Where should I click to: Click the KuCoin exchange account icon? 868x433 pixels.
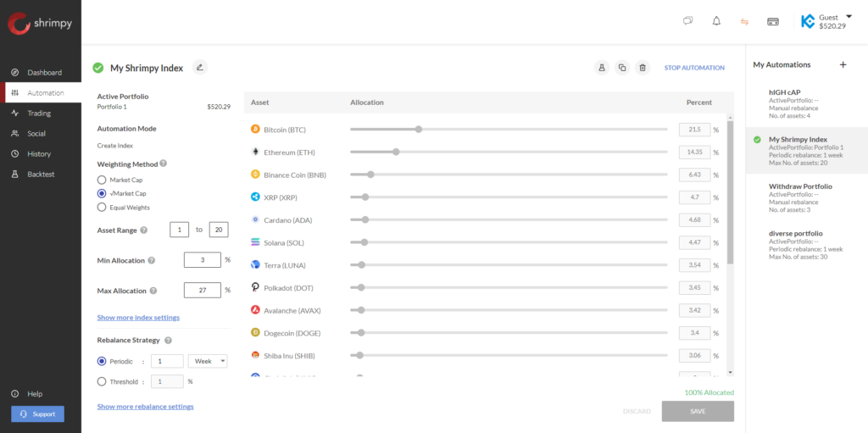[808, 21]
